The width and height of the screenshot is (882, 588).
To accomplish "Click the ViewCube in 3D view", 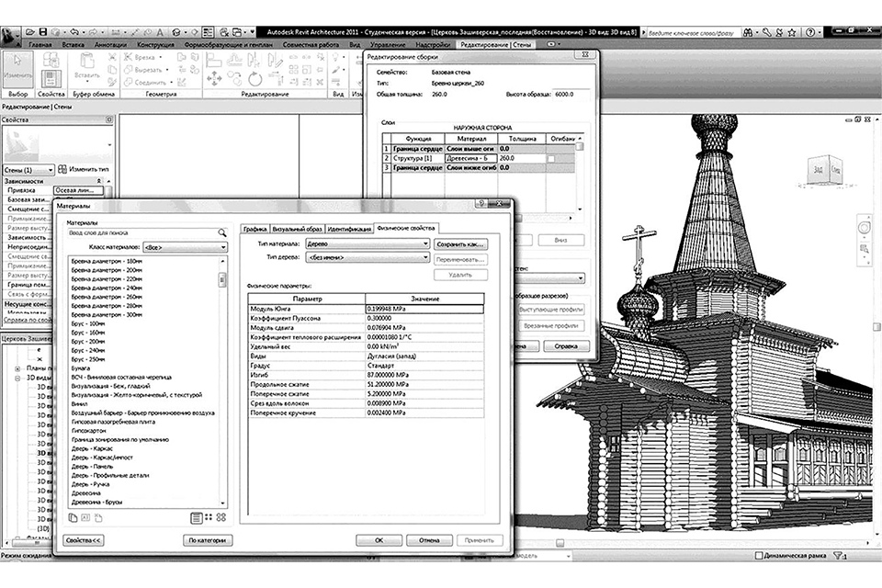I will 823,170.
